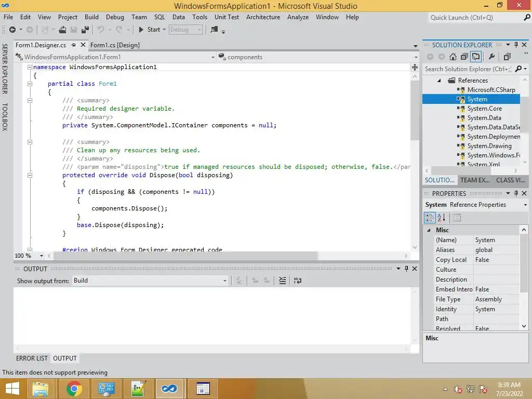
Task: Switch to the ERROR LIST tab
Action: coord(32,358)
